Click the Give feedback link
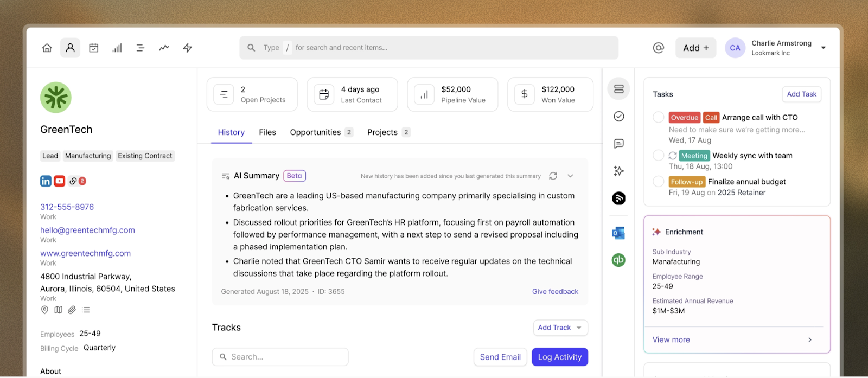The image size is (868, 378). pos(555,291)
